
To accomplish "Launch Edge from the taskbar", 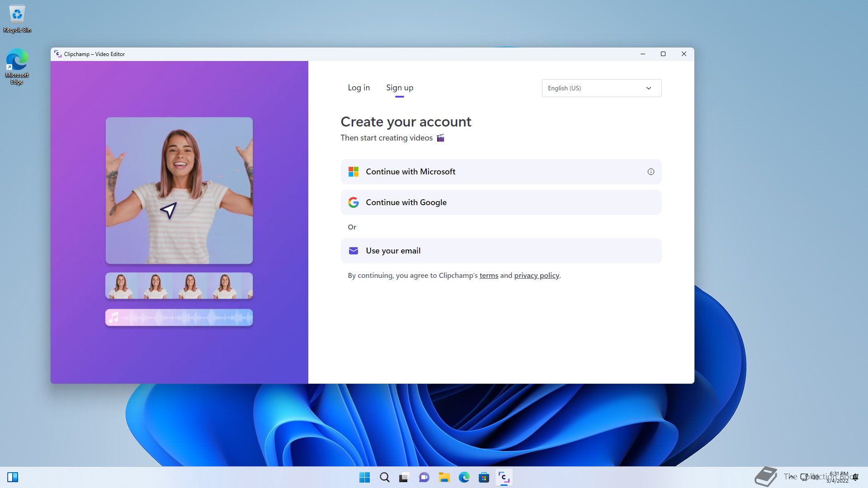I will [x=464, y=477].
